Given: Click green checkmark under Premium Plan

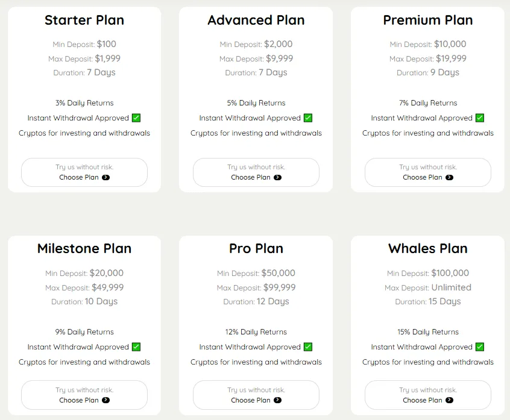Looking at the screenshot, I should (x=480, y=118).
